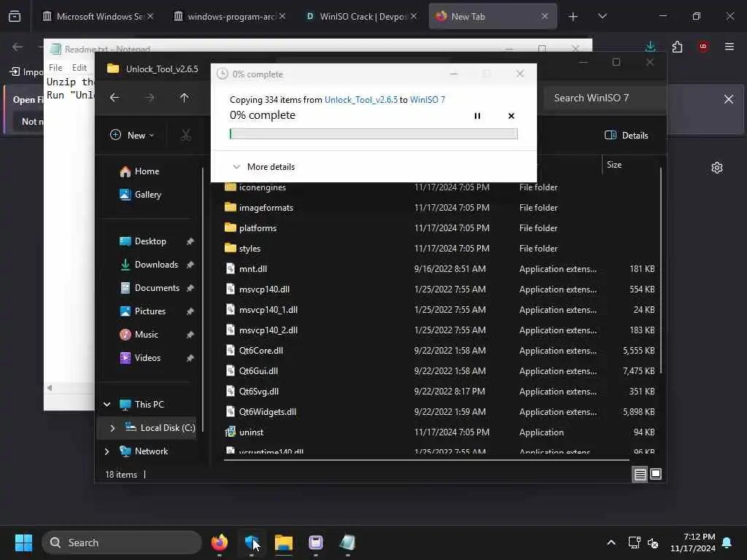
Task: Open the Unlock_Tool_v2.6.5 source link
Action: (360, 99)
